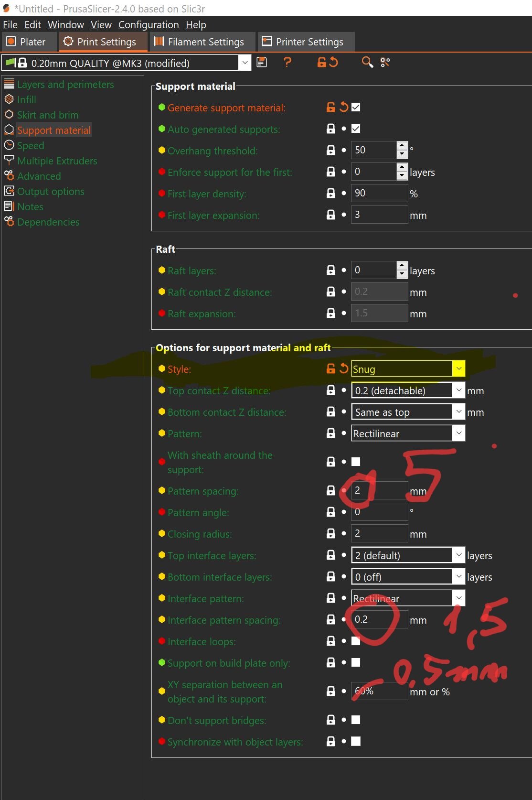This screenshot has height=800, width=532.
Task: Click the Pattern angle value field
Action: (380, 512)
